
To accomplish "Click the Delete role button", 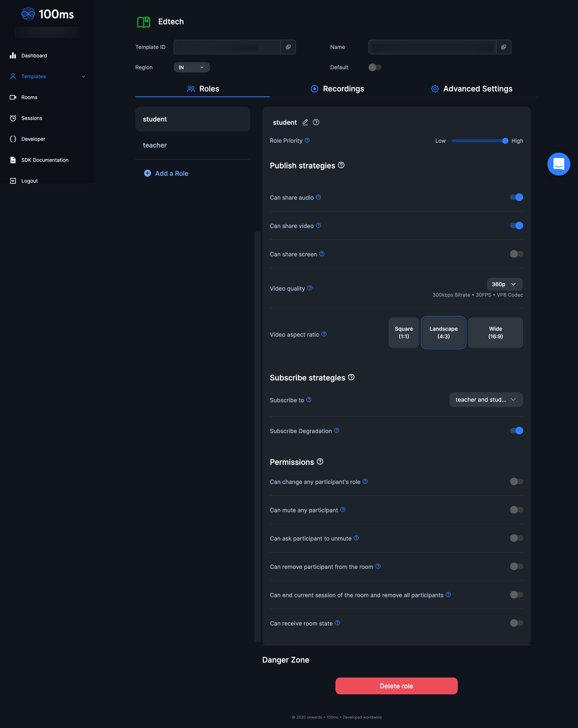I will click(396, 686).
